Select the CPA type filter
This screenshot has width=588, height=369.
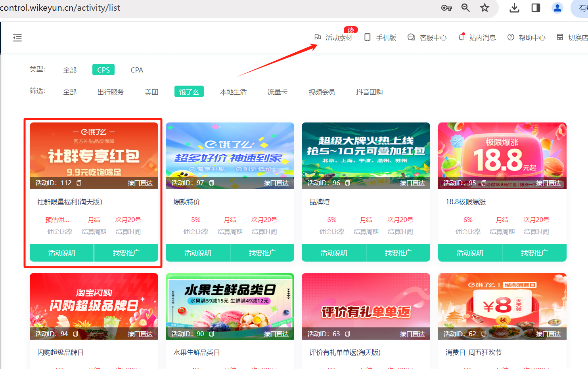(x=137, y=70)
